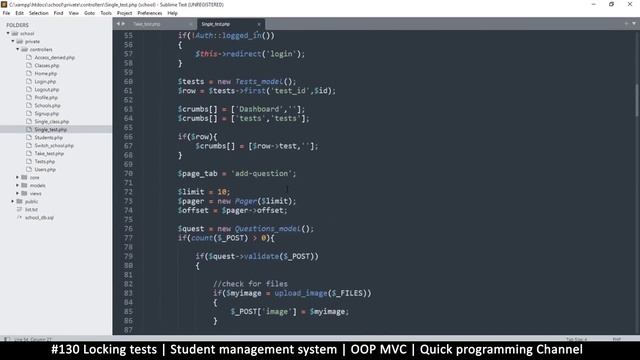Click the folder icon beside controllers
Image resolution: width=640 pixels, height=360 pixels.
24,49
